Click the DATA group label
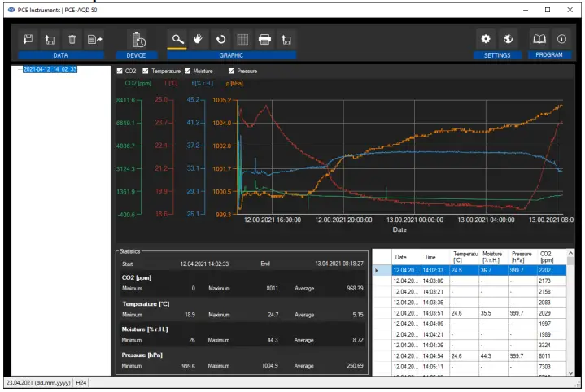This screenshot has width=585, height=392. tap(61, 55)
